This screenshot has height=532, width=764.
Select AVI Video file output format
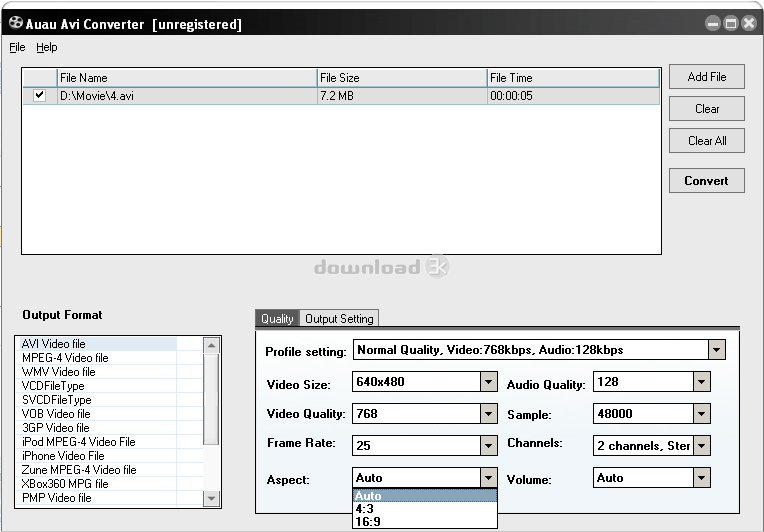(x=96, y=344)
